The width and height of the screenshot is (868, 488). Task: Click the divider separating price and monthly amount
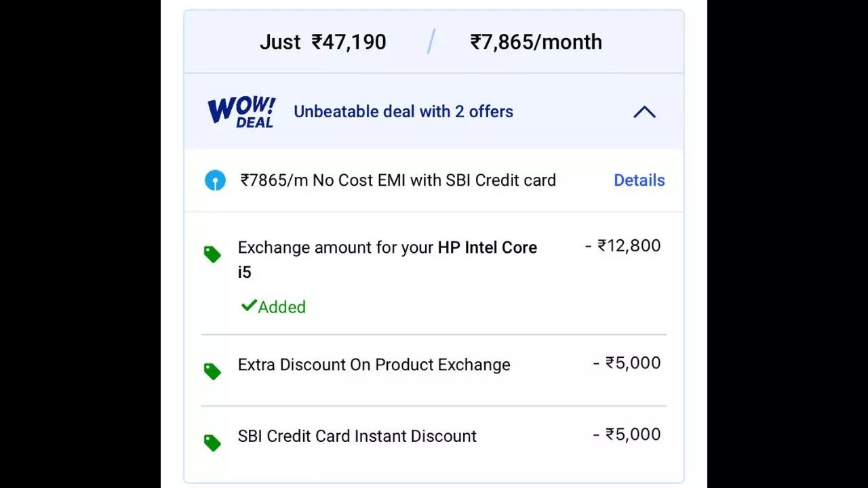(430, 41)
